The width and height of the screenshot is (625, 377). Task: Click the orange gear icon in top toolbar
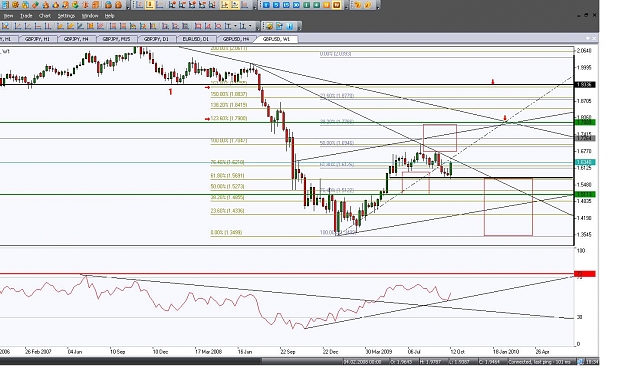[x=15, y=5]
